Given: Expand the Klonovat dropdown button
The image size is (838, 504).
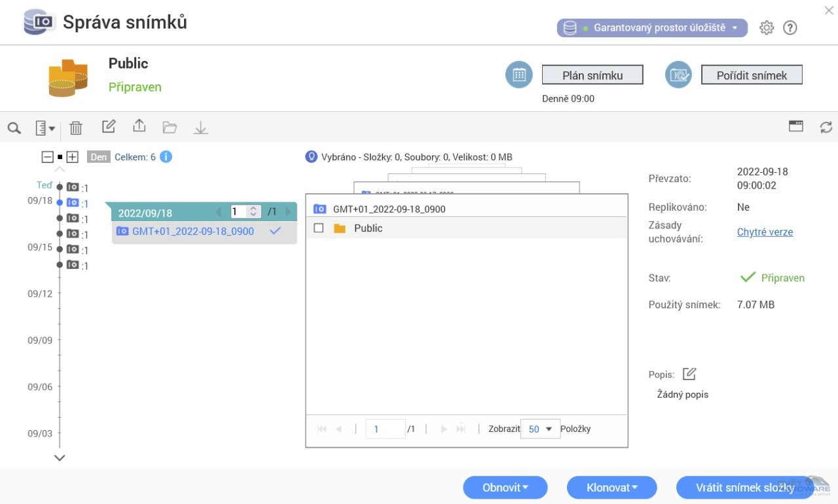Looking at the screenshot, I should 611,488.
